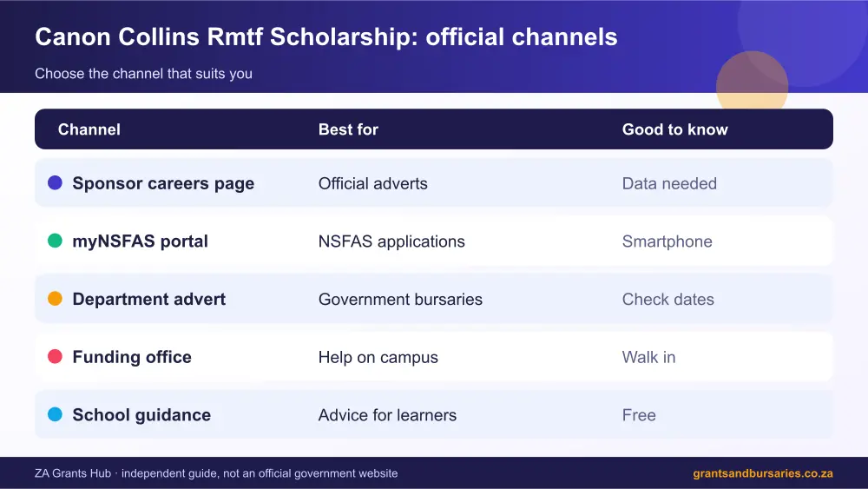Click the 'Channel' column header
The width and height of the screenshot is (868, 489).
89,129
